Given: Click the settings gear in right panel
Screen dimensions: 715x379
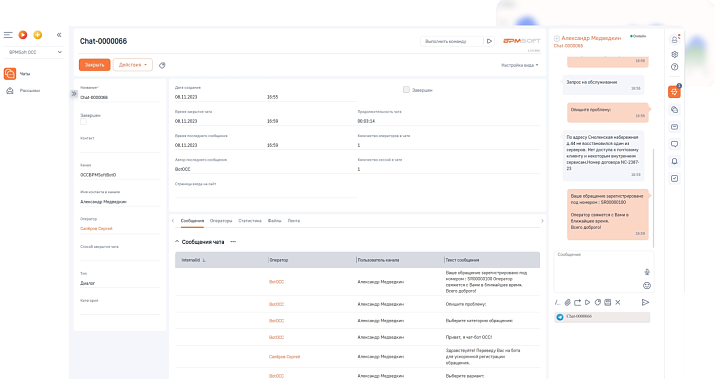Looking at the screenshot, I should pyautogui.click(x=674, y=54).
